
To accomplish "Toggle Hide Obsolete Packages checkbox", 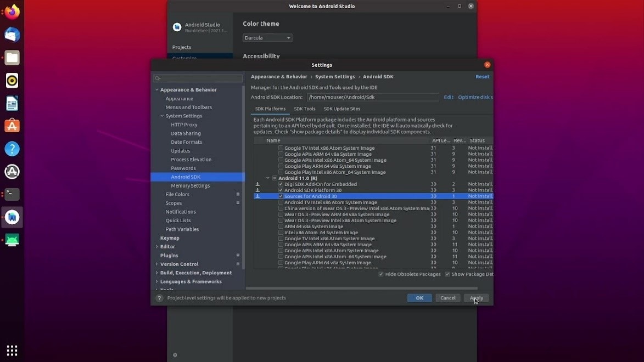I will pyautogui.click(x=381, y=274).
